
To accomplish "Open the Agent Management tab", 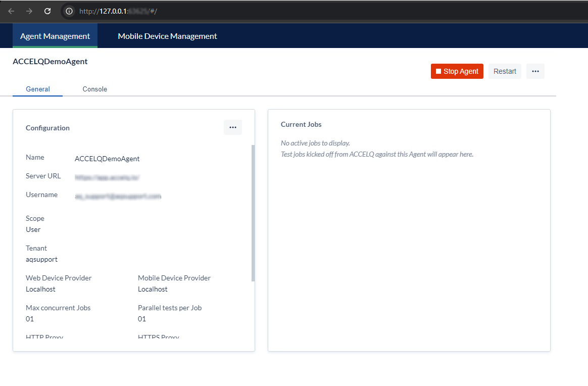I will 55,36.
